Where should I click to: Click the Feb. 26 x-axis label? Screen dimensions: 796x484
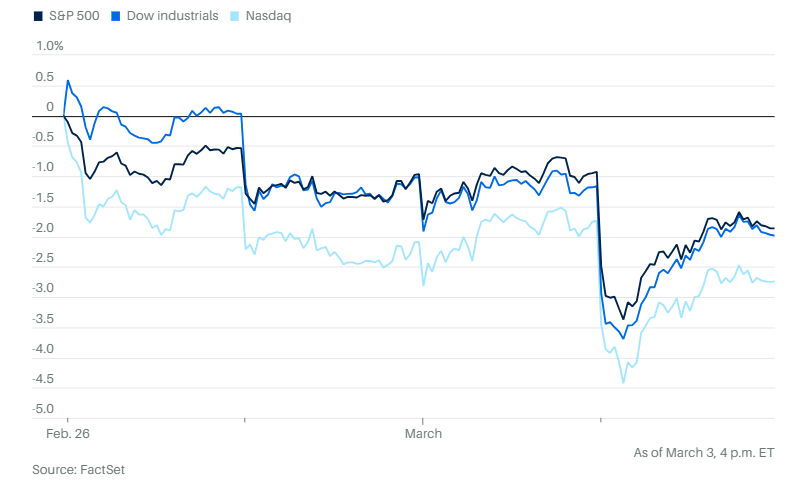tap(67, 434)
